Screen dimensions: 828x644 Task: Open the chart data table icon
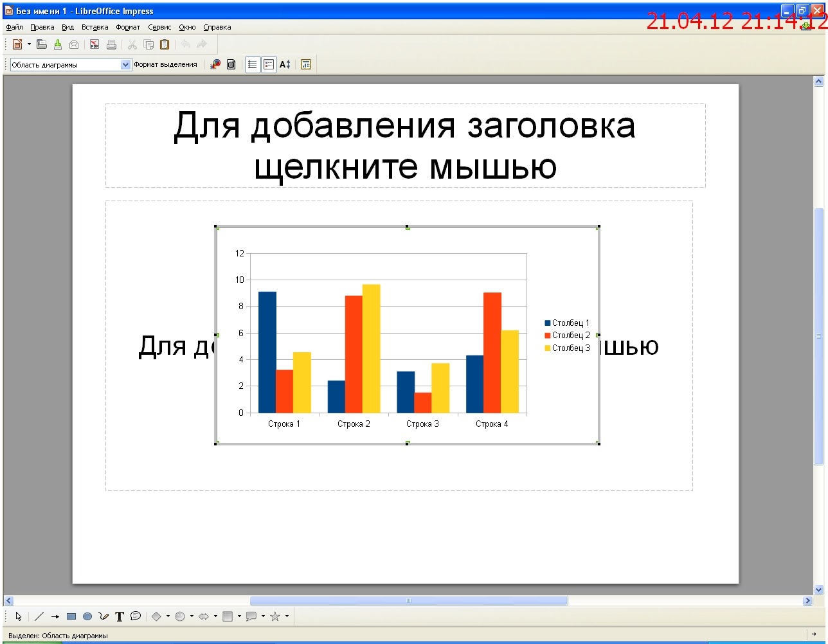point(231,64)
